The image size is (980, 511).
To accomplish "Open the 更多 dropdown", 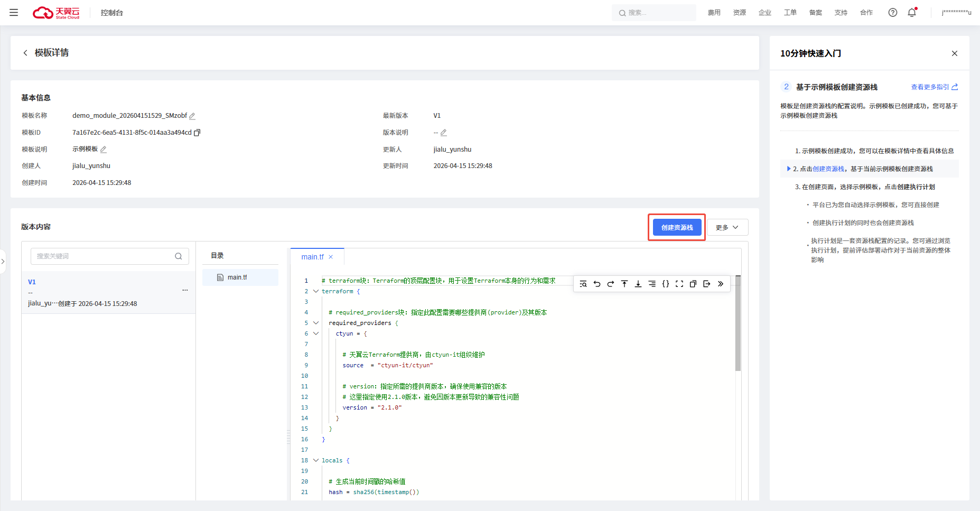I will click(727, 227).
